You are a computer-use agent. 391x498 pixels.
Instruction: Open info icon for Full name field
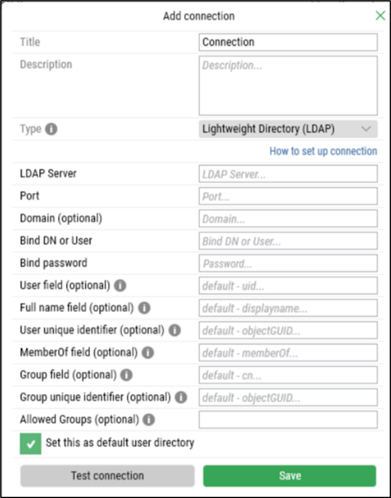(144, 308)
